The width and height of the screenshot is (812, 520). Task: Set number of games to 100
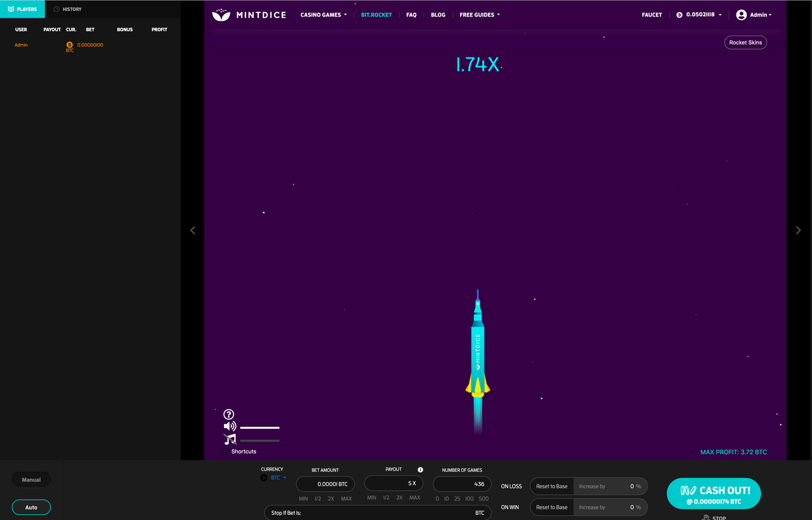click(x=469, y=498)
